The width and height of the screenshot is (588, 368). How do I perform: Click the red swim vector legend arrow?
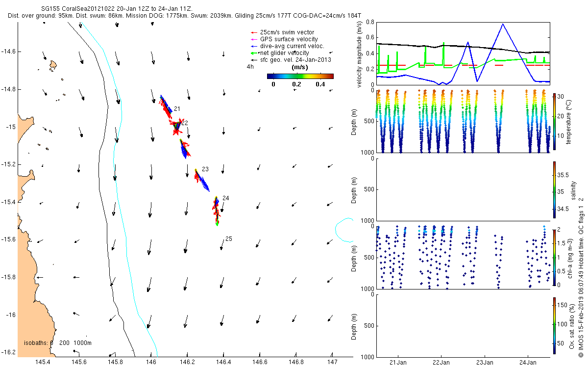click(x=253, y=32)
